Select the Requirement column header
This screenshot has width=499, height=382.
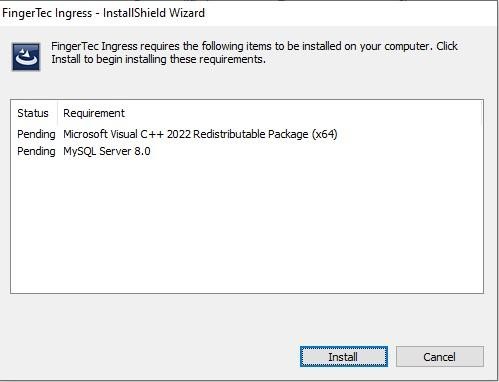click(x=94, y=113)
